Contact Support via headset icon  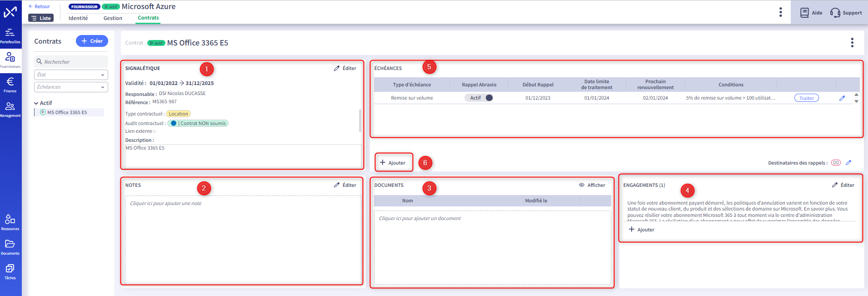tap(846, 13)
